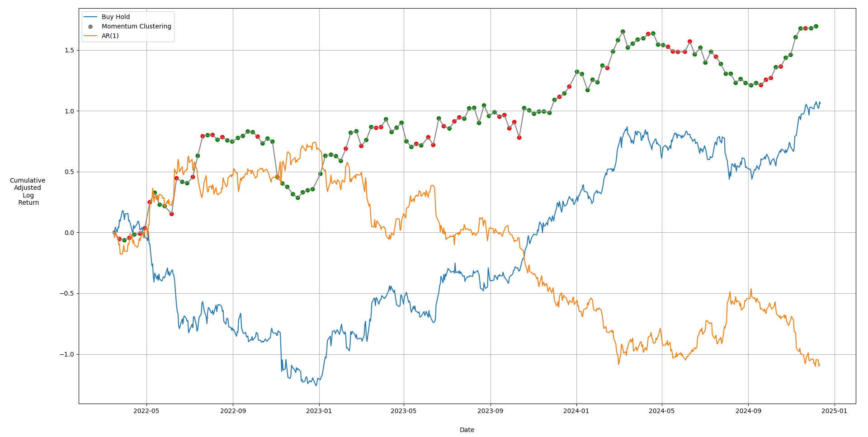This screenshot has width=868, height=437.
Task: Click the blue Buy Hold legend line
Action: (90, 17)
